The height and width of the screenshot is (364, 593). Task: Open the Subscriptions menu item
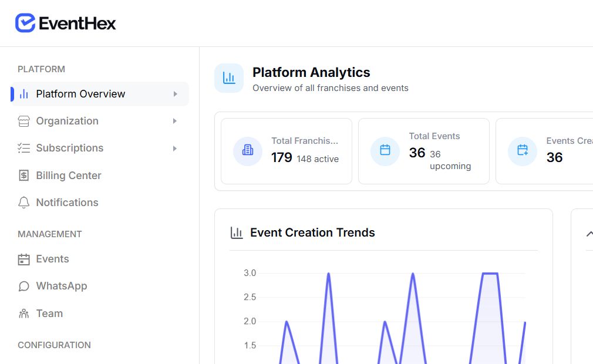point(99,148)
